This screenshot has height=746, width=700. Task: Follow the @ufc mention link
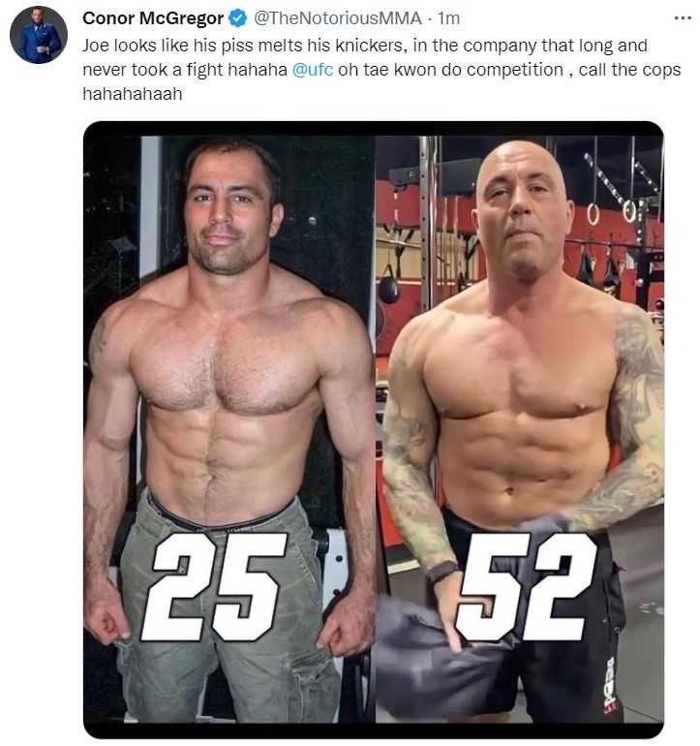click(x=313, y=70)
